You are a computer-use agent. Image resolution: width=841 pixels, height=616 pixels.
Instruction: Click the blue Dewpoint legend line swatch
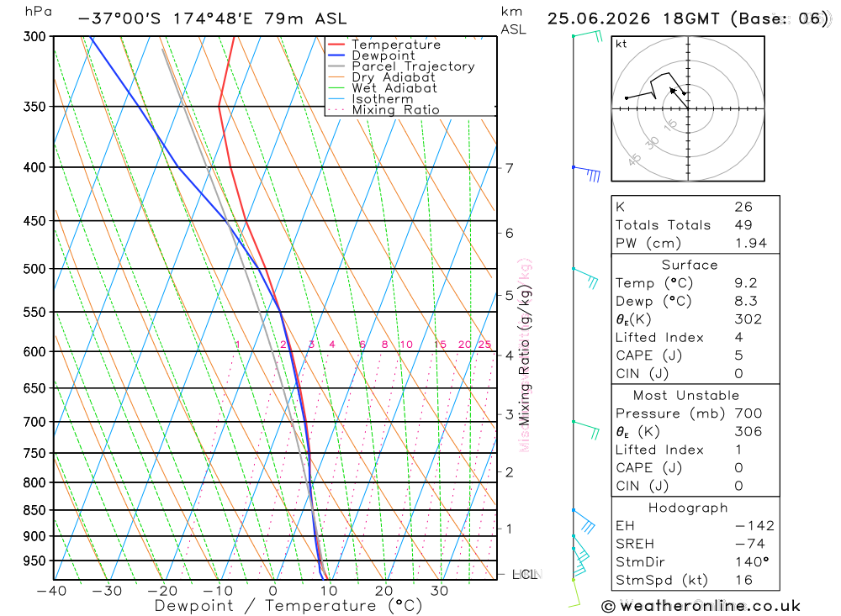coord(336,55)
